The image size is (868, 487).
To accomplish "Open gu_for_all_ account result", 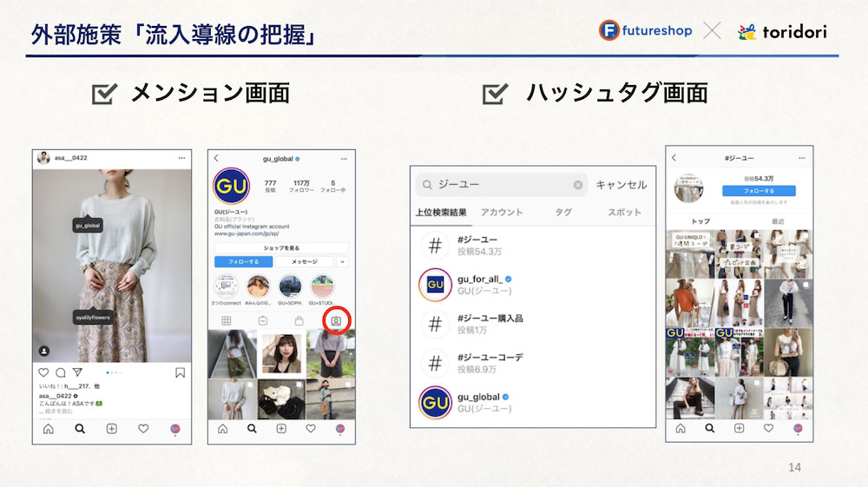I will [533, 285].
